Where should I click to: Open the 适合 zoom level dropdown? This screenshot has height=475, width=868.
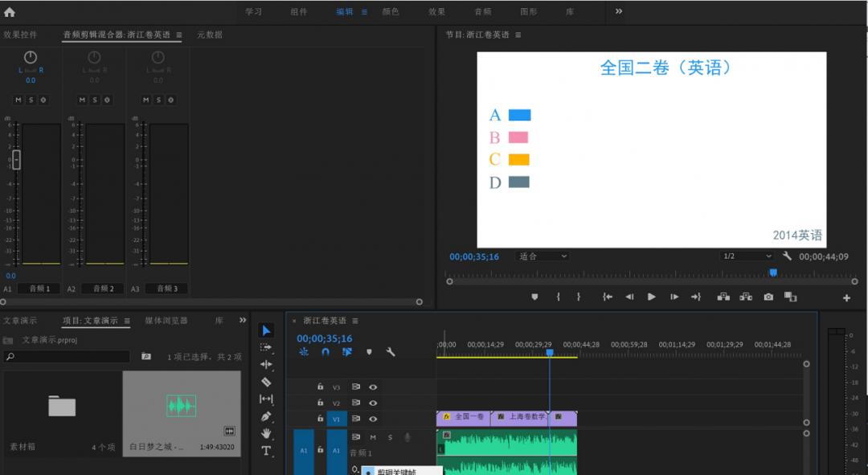click(542, 256)
